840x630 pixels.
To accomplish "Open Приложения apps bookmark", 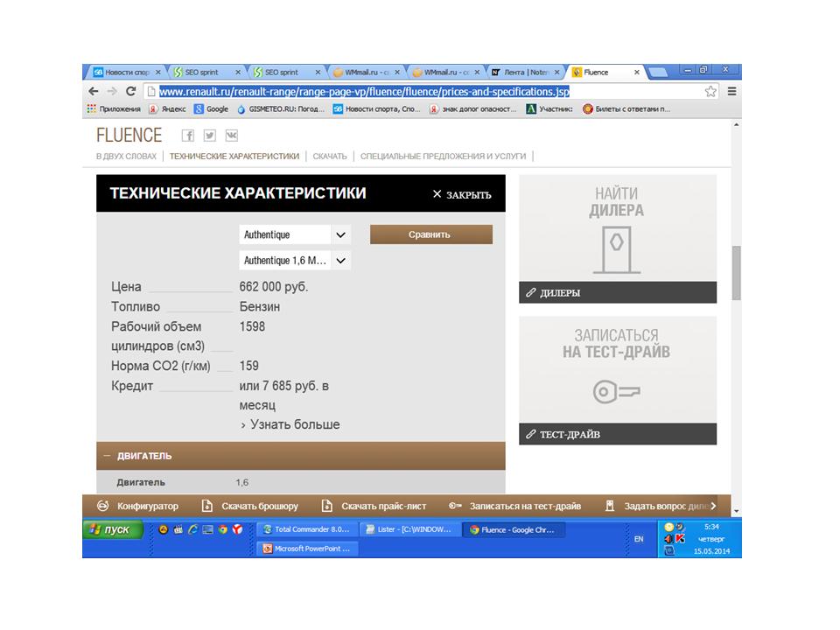I will (x=114, y=108).
